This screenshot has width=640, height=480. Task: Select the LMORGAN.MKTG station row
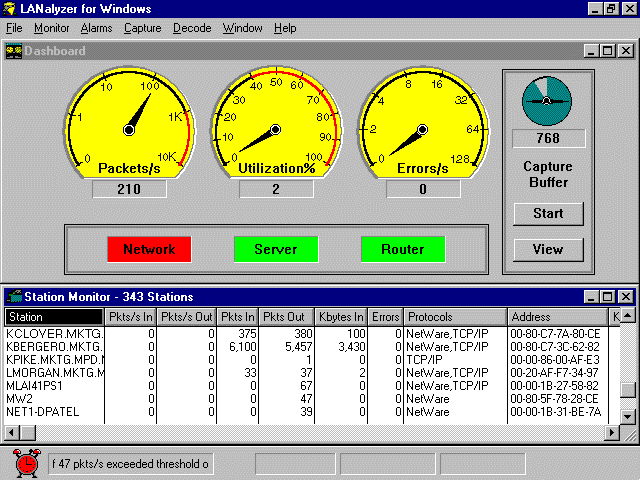(312, 373)
